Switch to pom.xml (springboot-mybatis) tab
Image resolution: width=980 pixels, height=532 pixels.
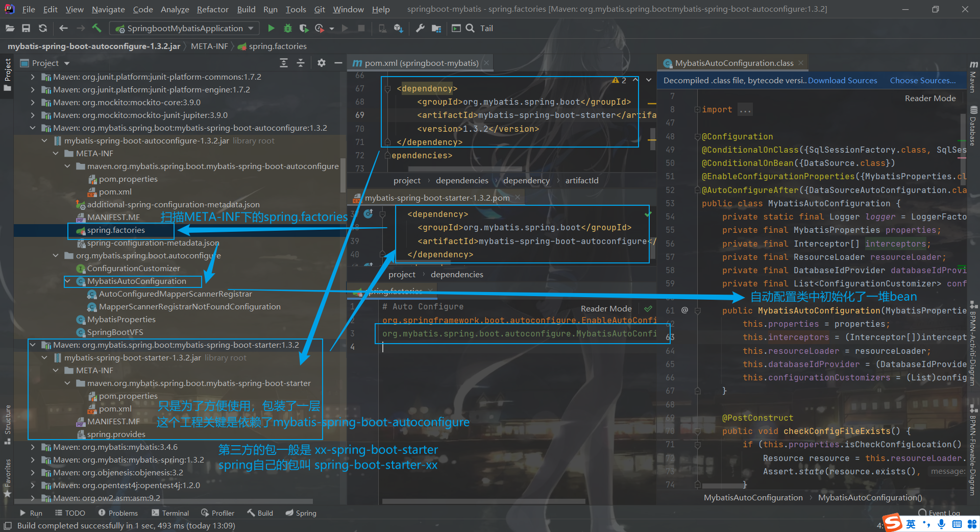click(422, 63)
